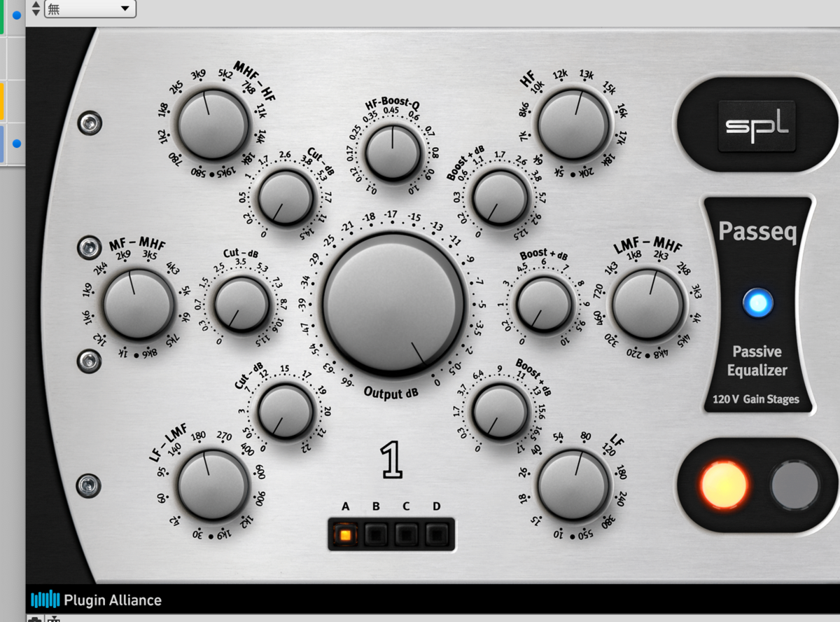840x622 pixels.
Task: Click the MHF-HF Cut dB knob
Action: [x=285, y=198]
